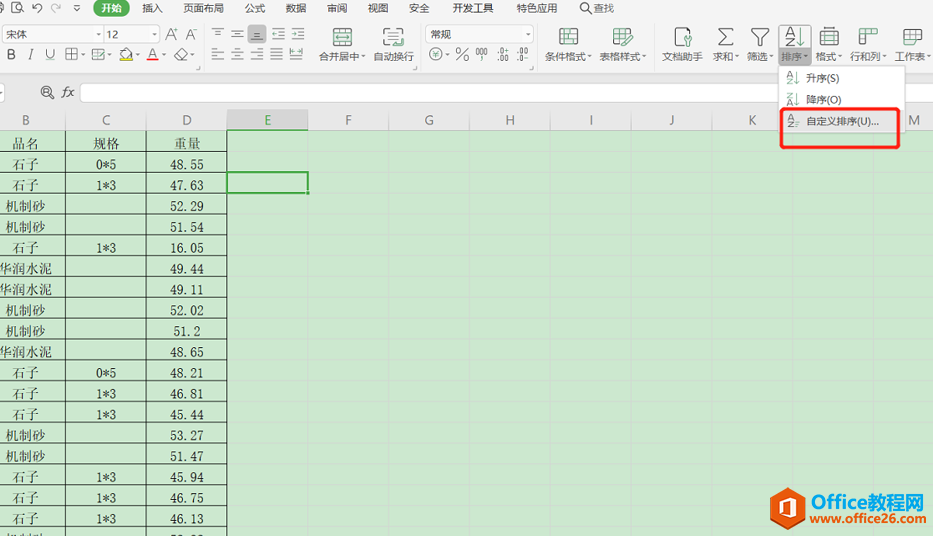The image size is (933, 536).
Task: Open the 条件格式 conditional formatting icon
Action: pyautogui.click(x=568, y=38)
